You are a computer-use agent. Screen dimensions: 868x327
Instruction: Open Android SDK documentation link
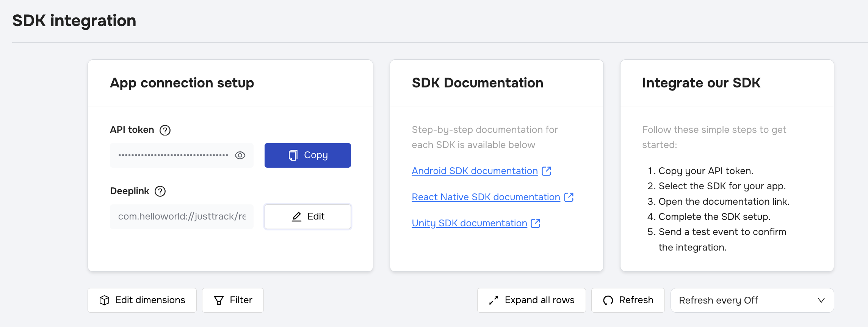[475, 171]
